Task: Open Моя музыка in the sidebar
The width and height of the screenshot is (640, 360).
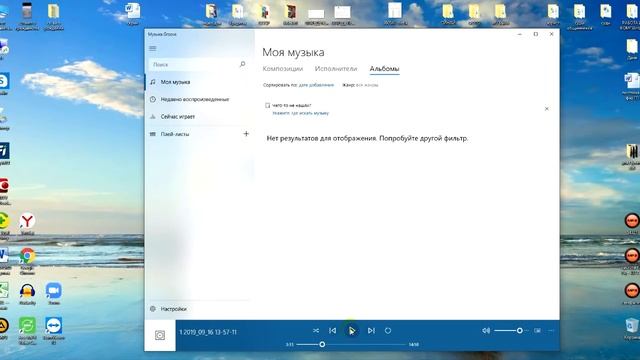Action: coord(198,82)
